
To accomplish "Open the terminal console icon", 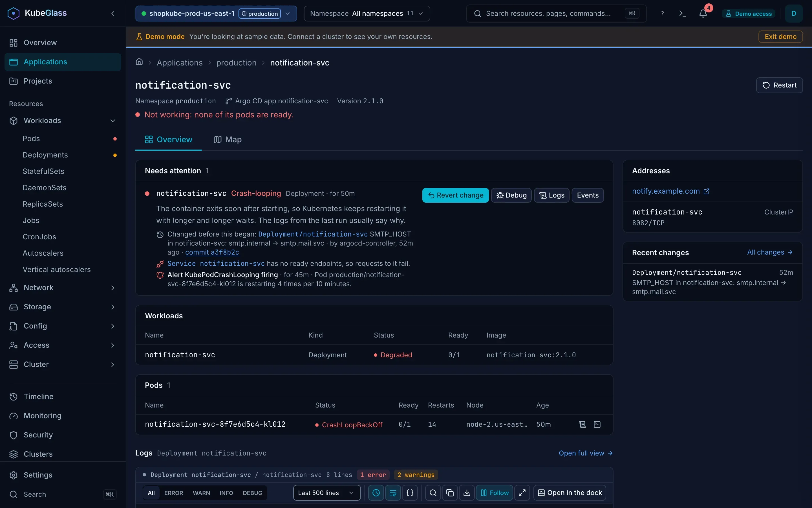I will click(683, 14).
